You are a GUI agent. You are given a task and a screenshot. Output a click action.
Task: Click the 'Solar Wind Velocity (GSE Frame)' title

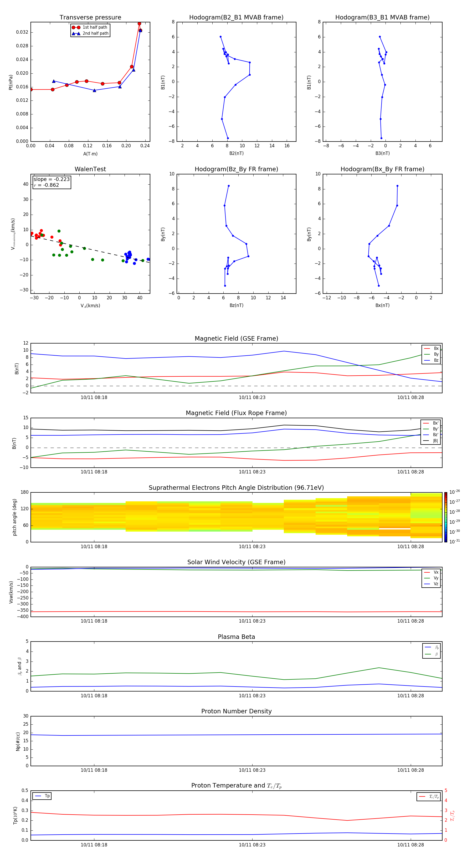(236, 562)
